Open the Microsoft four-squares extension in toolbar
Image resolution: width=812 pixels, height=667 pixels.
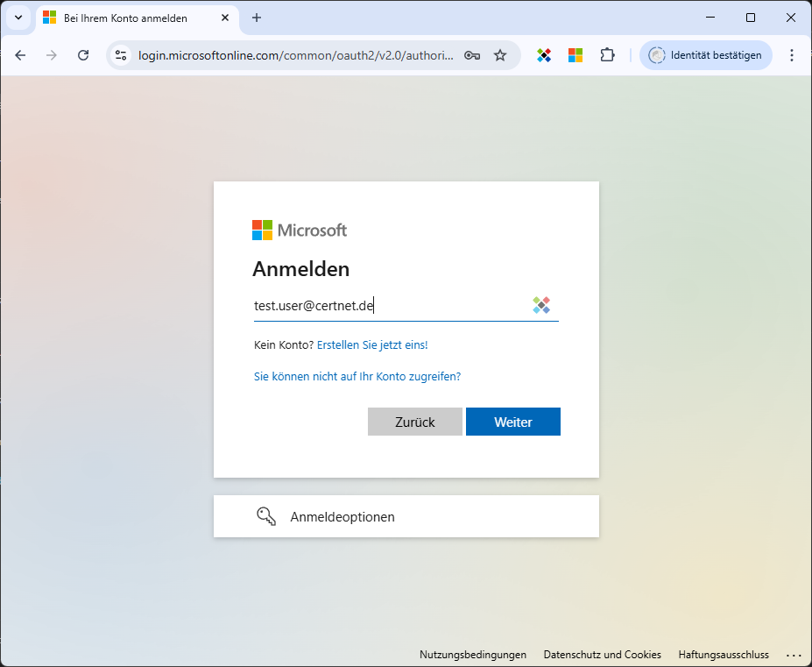(575, 55)
